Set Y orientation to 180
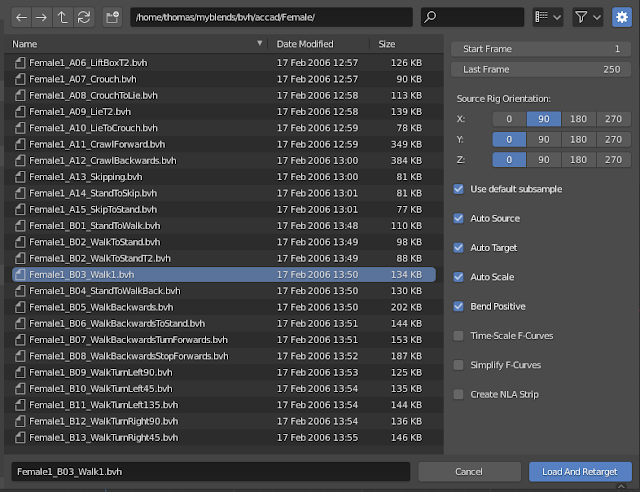The image size is (640, 492). tap(578, 139)
